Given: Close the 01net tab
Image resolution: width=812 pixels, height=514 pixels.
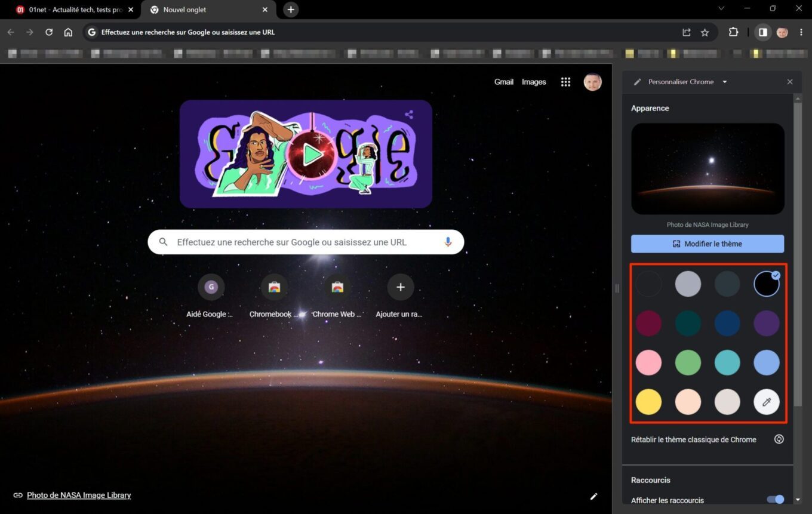Looking at the screenshot, I should (x=131, y=10).
